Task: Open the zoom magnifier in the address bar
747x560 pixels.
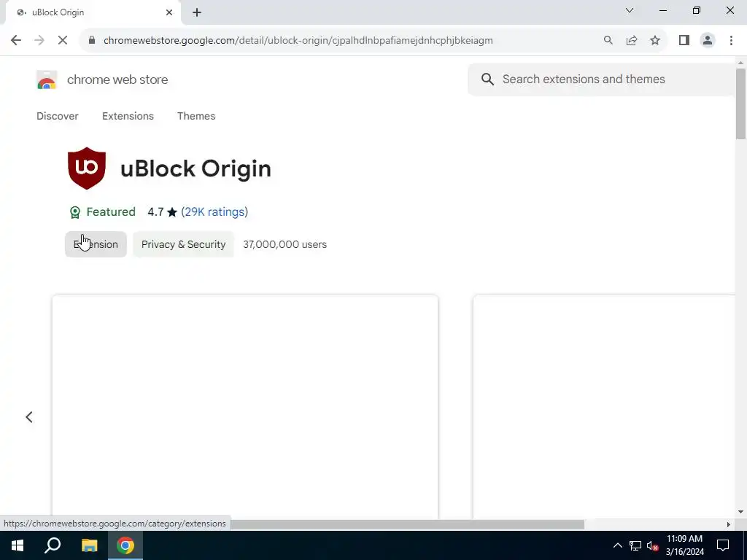Action: (x=608, y=41)
